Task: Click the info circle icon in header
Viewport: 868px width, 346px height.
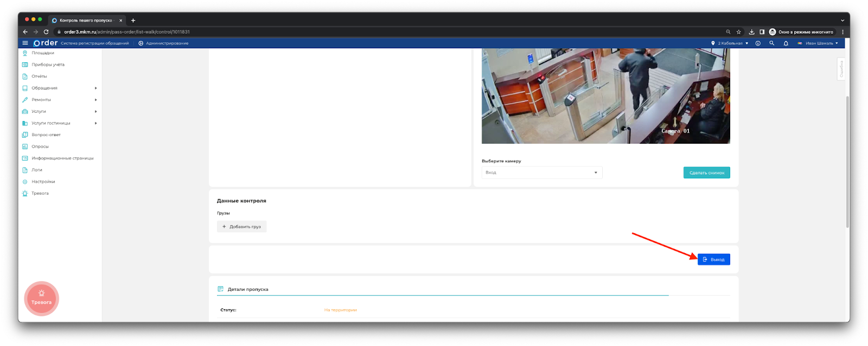Action: click(758, 43)
